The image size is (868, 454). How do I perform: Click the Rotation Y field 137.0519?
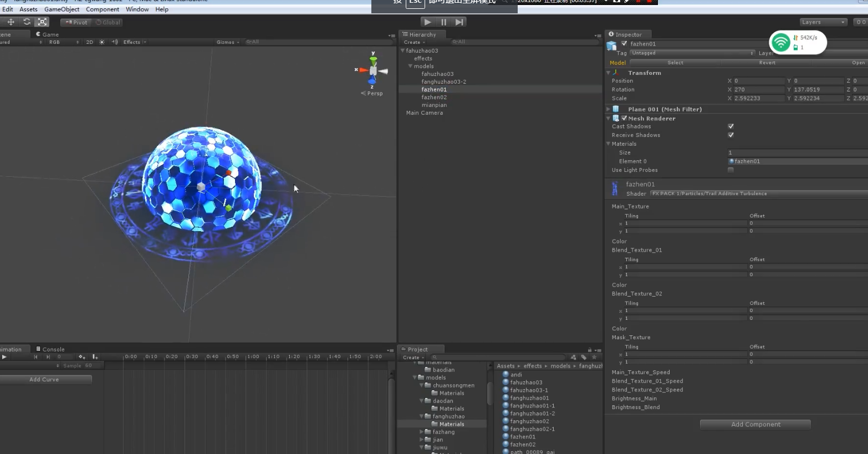[x=818, y=89]
